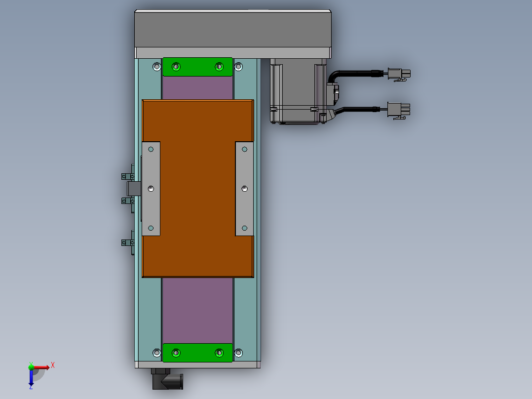Screen dimensions: 532x399
Task: Select the lowest sensor on the left rail
Action: coord(128,242)
